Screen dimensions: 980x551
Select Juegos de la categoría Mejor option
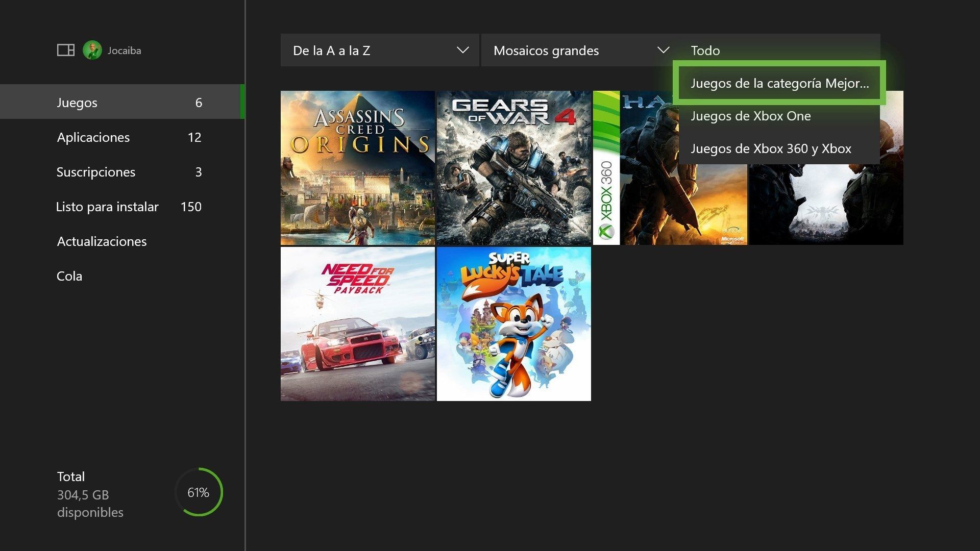click(779, 83)
